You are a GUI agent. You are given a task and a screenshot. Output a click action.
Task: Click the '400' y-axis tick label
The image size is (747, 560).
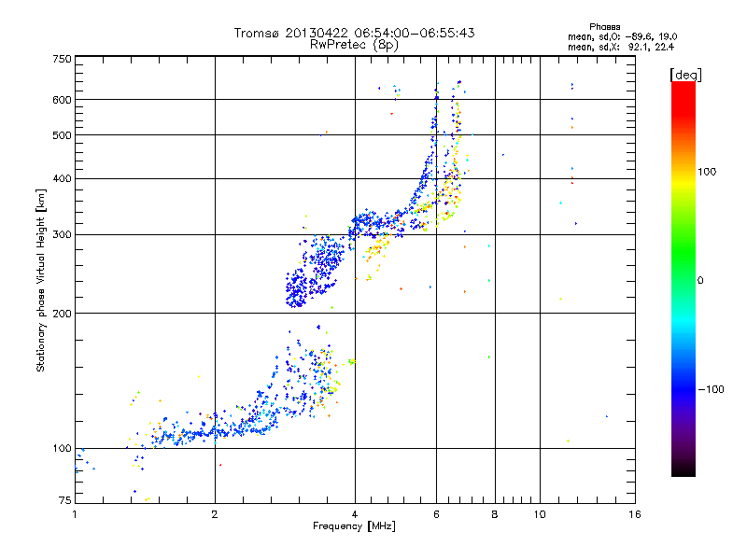point(62,179)
